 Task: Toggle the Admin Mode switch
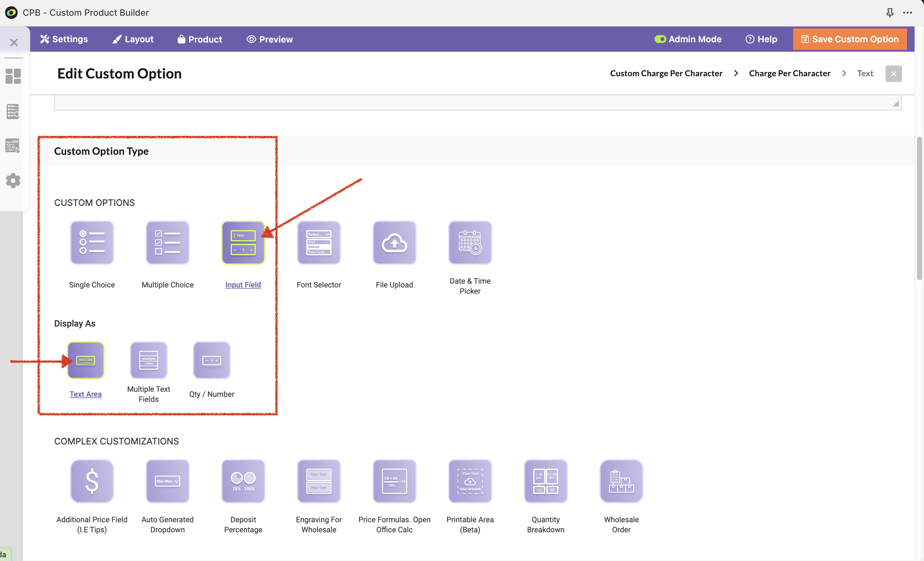[x=660, y=39]
